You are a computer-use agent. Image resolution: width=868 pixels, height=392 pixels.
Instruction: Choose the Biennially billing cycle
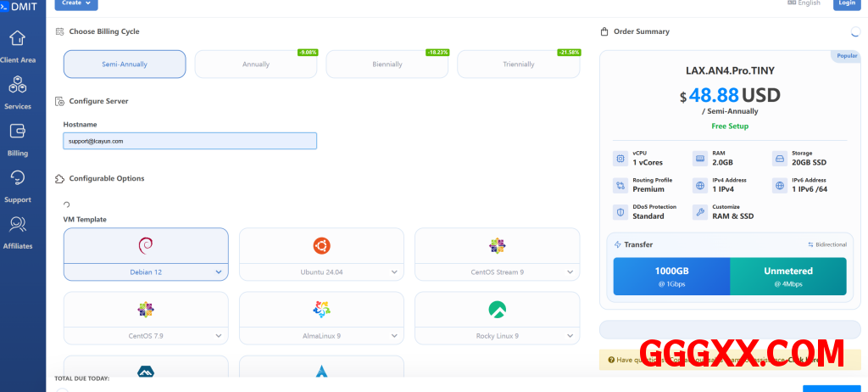pos(387,64)
